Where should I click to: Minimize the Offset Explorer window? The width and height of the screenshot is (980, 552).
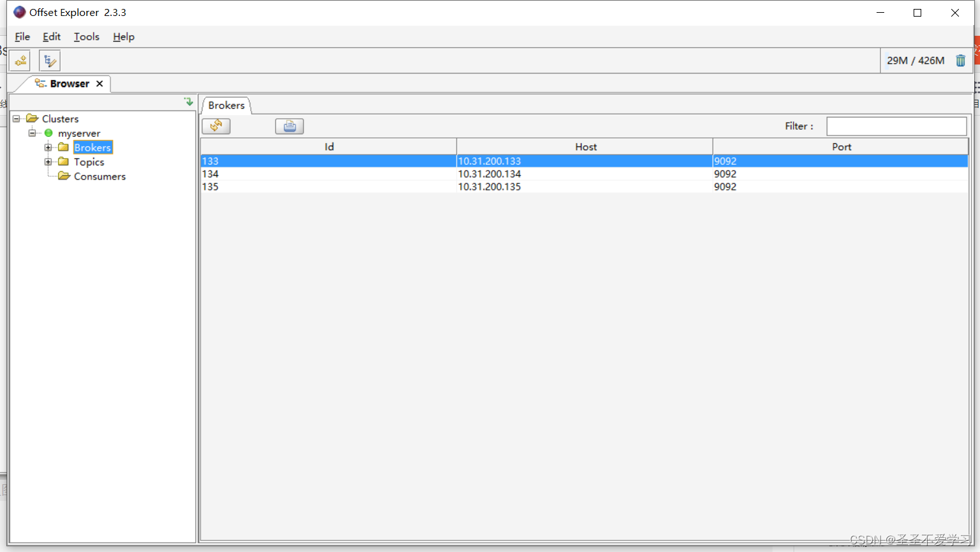click(x=880, y=13)
